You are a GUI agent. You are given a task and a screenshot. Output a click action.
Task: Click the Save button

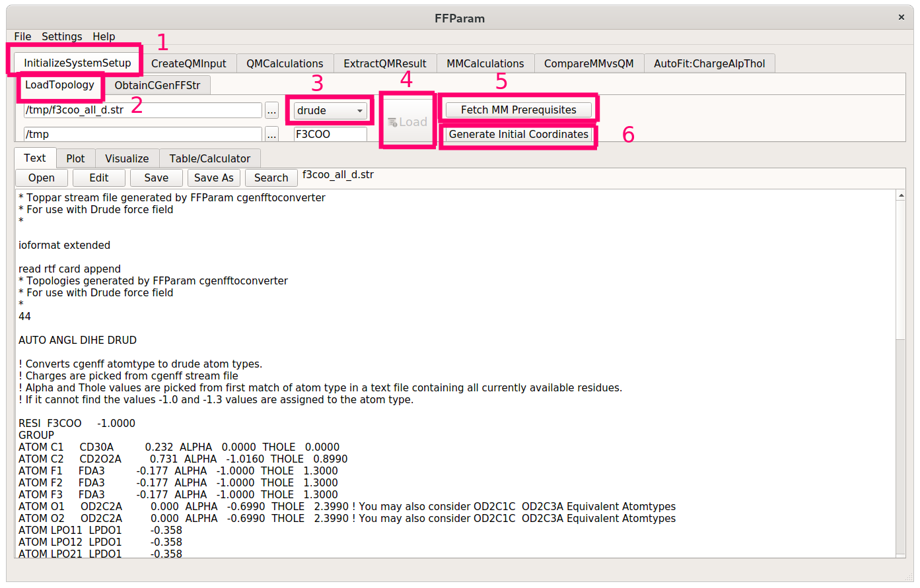157,178
